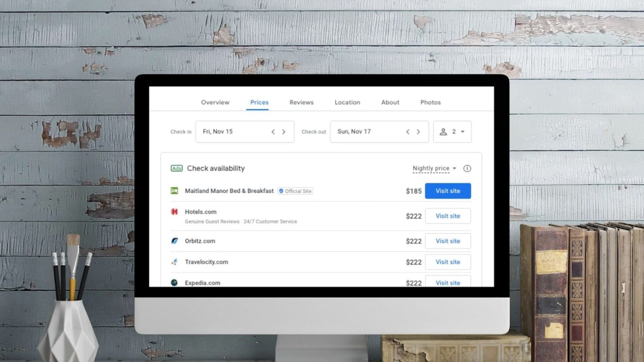
Task: Move check-out date one day later
Action: click(x=419, y=132)
